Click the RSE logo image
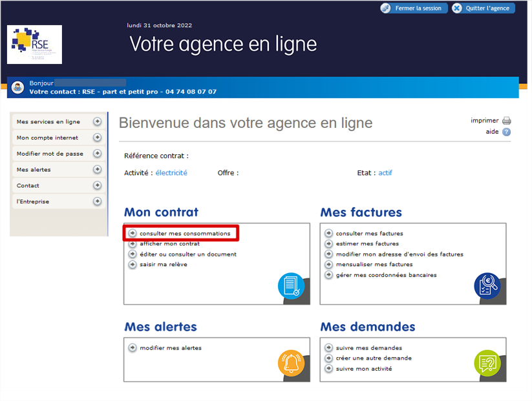This screenshot has height=401, width=532. [x=34, y=45]
